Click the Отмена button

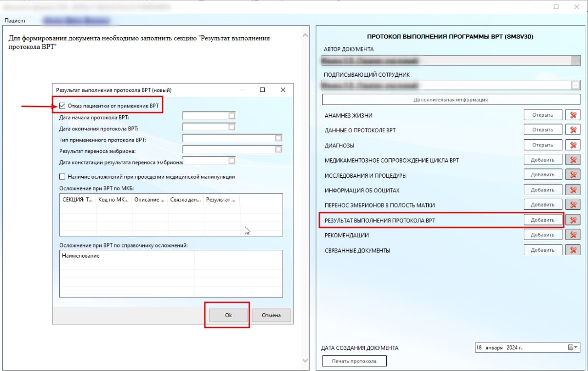click(x=271, y=315)
